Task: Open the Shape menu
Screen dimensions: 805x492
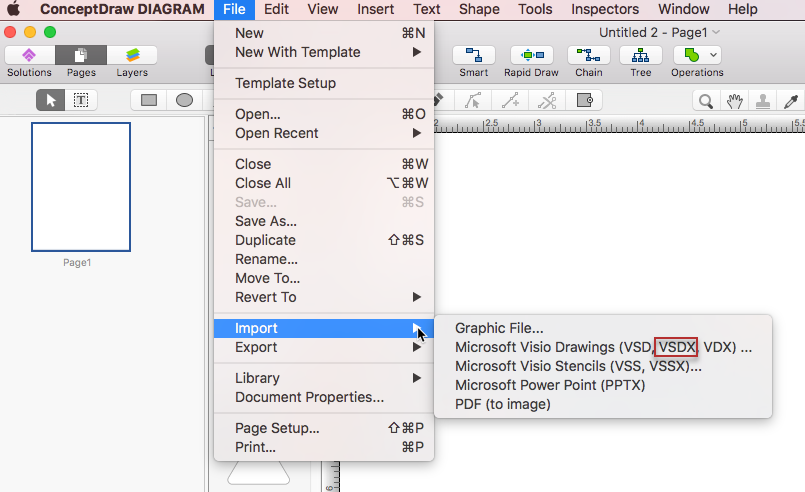Action: 479,9
